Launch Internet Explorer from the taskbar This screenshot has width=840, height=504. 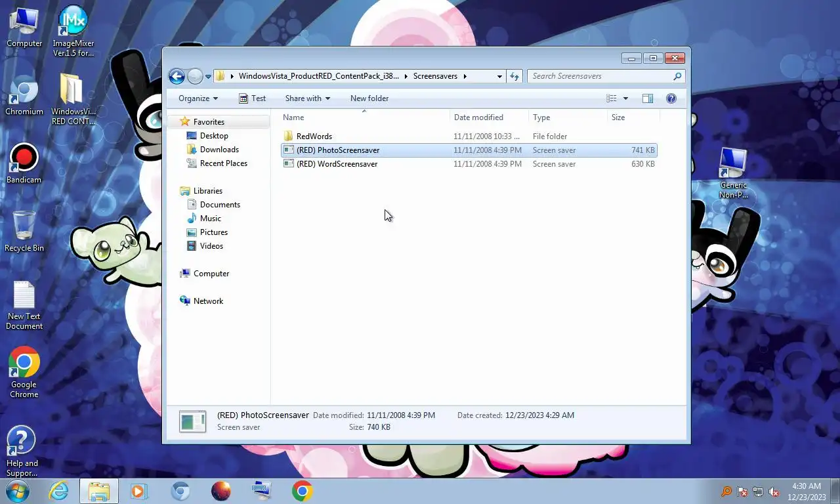59,491
